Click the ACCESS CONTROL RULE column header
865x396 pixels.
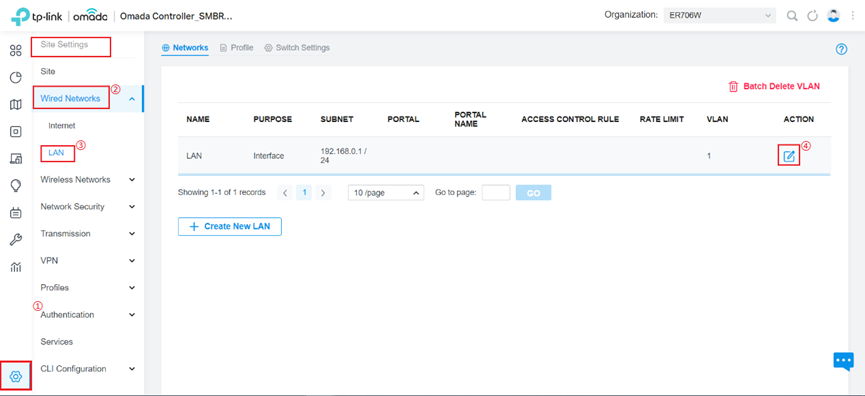click(570, 120)
